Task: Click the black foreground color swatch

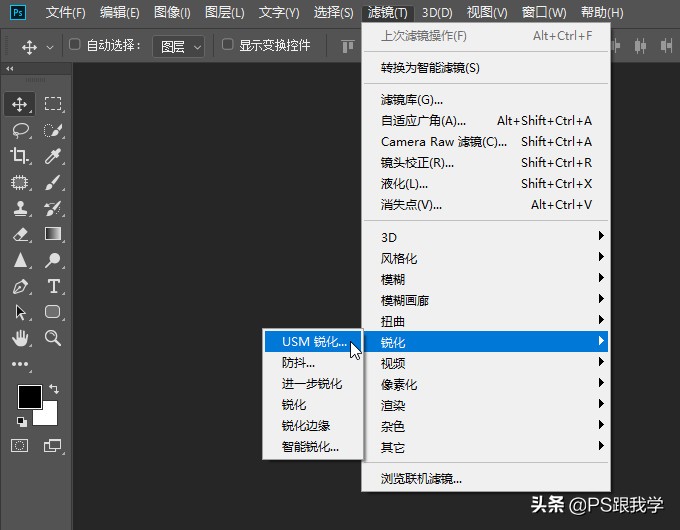Action: pos(28,395)
